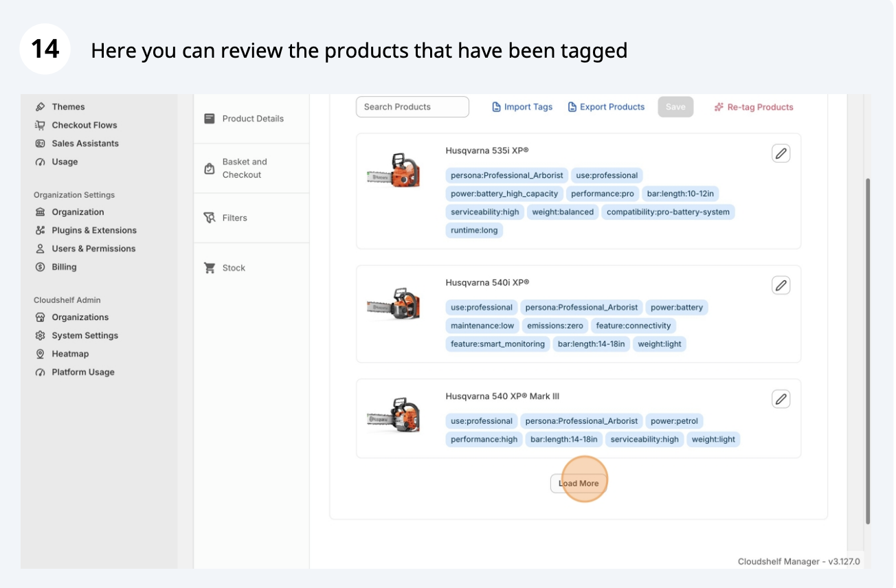Click the Billing dollar icon
Viewport: 896px width, 588px height.
[x=40, y=267]
